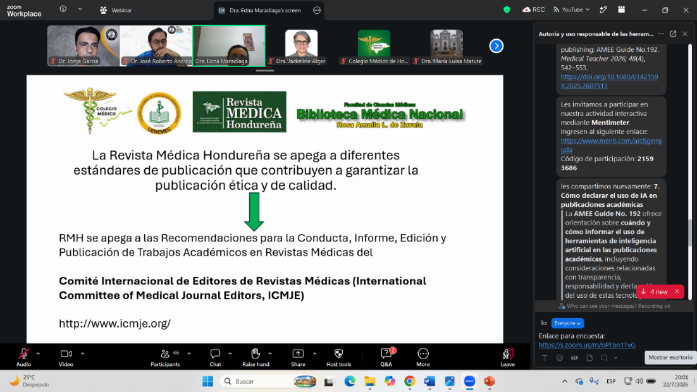Screen dimensions: 697x392
Task: Click the green encryption shield icon
Action: [507, 9]
